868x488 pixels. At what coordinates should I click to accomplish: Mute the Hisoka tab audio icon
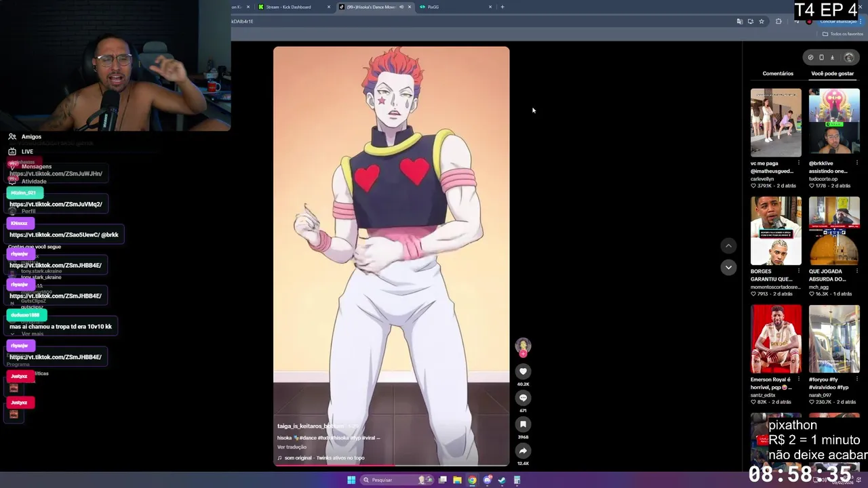[401, 7]
